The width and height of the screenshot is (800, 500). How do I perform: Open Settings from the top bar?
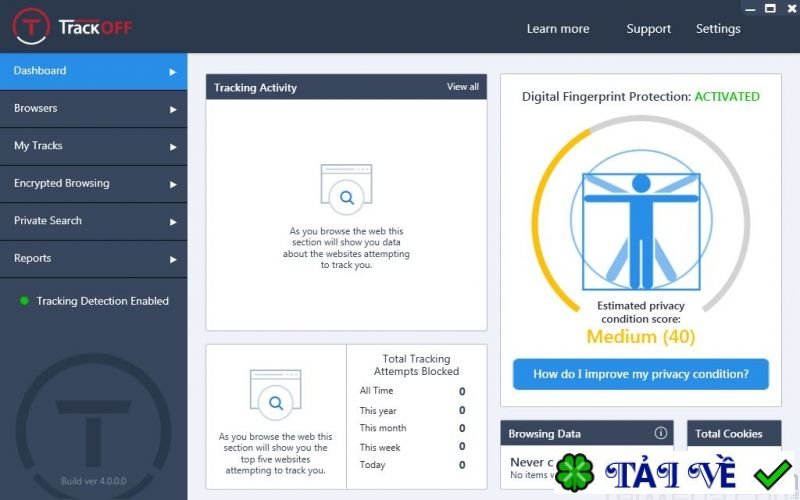718,29
